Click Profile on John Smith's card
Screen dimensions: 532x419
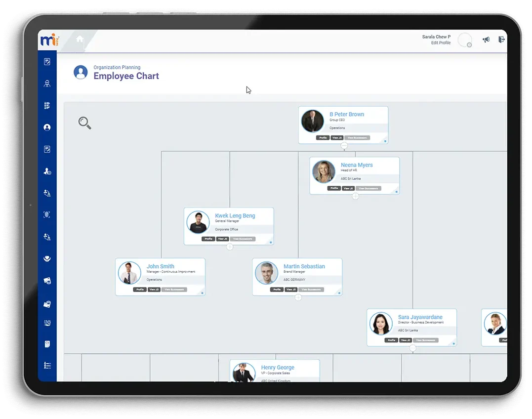tap(140, 290)
